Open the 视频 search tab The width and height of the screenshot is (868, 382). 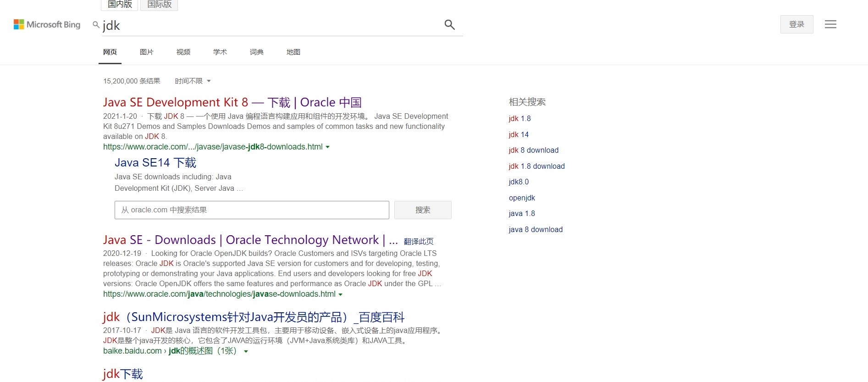[x=183, y=52]
